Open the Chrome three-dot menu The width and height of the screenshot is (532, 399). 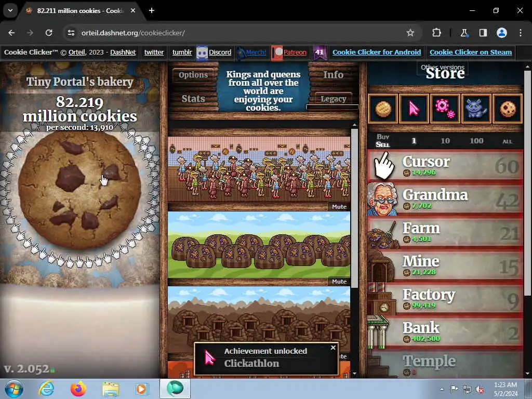521,33
